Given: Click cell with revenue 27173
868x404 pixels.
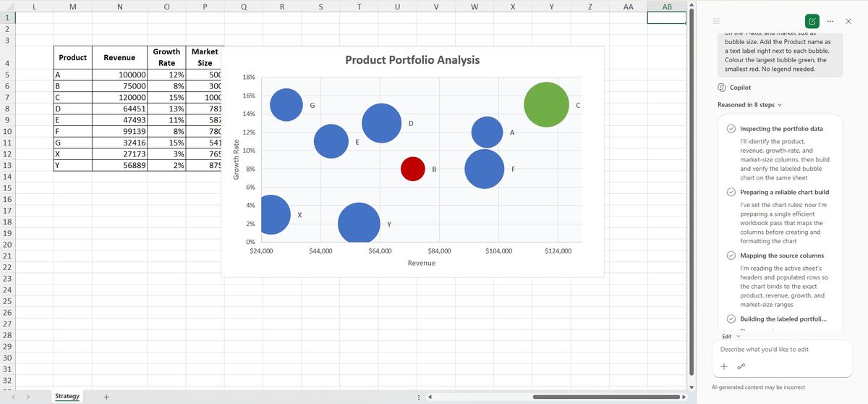Looking at the screenshot, I should (119, 154).
